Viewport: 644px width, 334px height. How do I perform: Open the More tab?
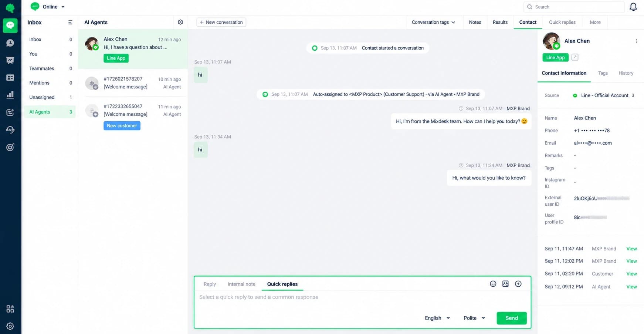(595, 22)
